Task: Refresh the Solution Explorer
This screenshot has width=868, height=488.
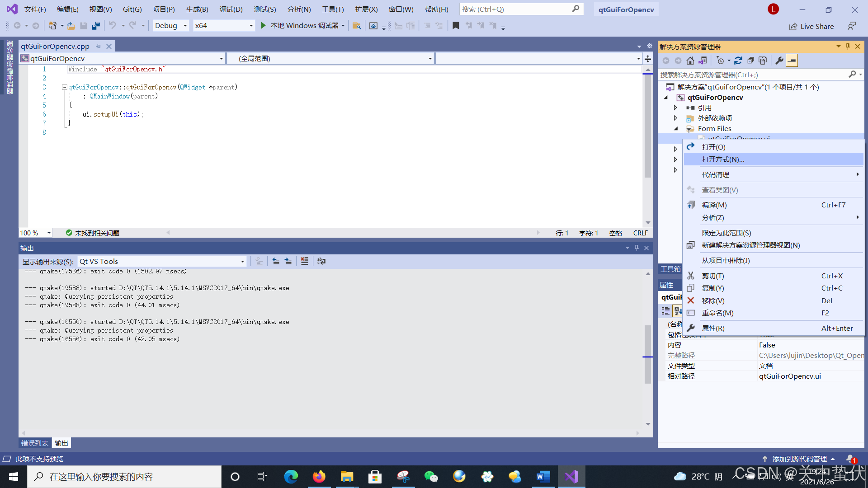Action: 738,60
